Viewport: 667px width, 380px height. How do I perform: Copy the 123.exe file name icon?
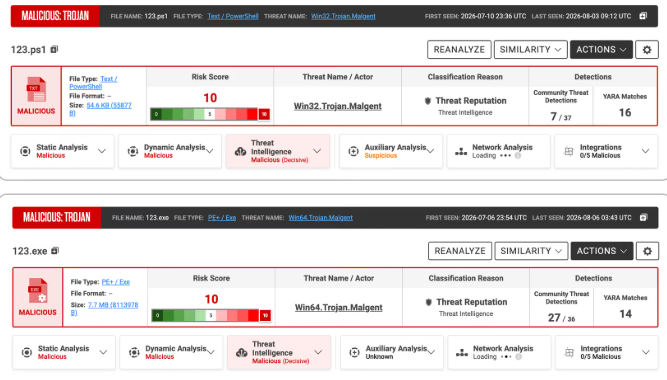55,251
